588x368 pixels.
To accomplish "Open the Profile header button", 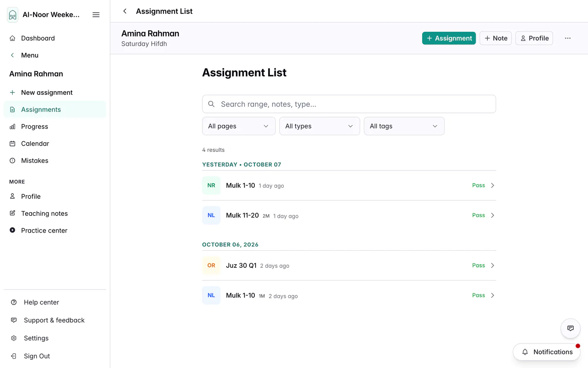I will (x=534, y=38).
